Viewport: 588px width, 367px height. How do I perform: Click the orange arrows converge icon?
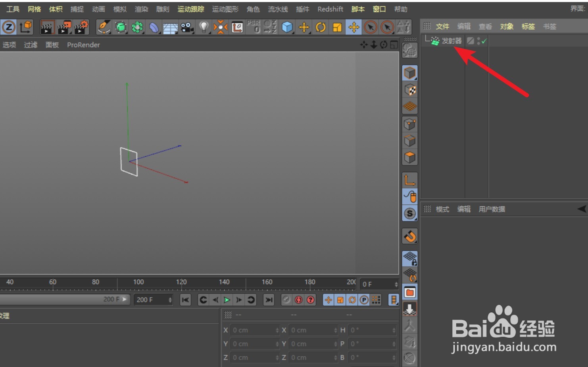(x=220, y=27)
